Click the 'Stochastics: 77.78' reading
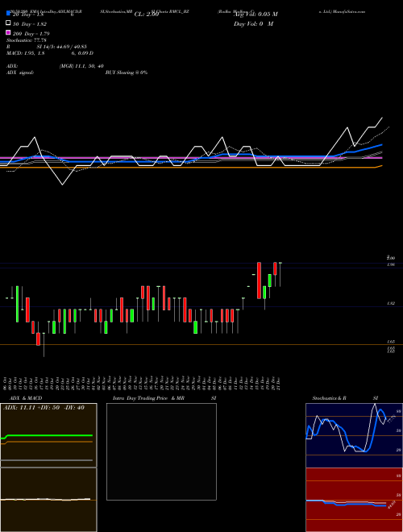This screenshot has width=403, height=532. click(27, 40)
